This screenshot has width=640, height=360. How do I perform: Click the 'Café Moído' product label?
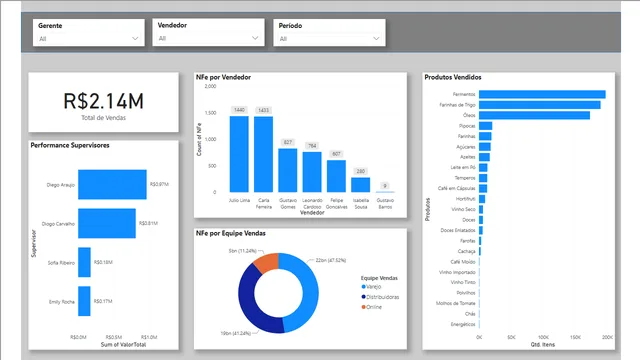click(463, 262)
